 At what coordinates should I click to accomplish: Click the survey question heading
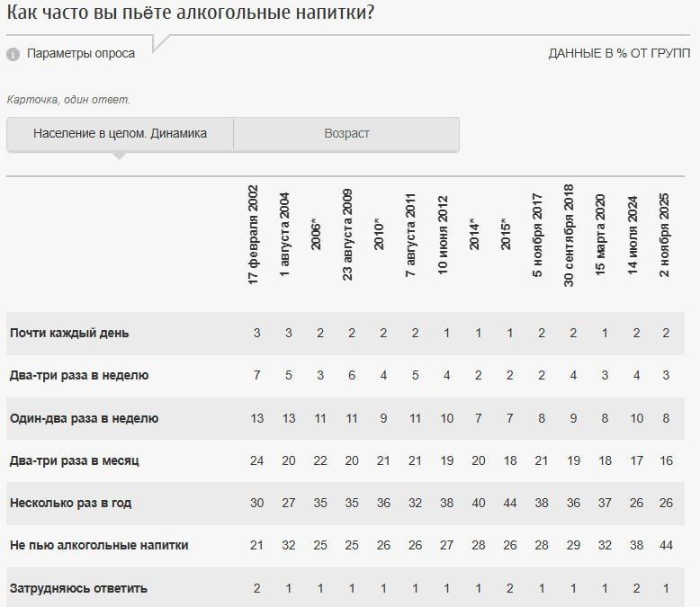coord(192,14)
